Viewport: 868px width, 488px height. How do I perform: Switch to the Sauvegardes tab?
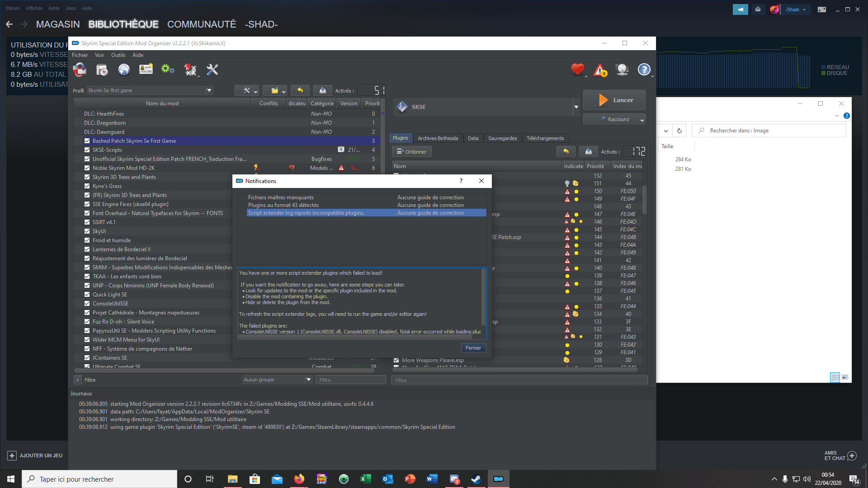502,138
